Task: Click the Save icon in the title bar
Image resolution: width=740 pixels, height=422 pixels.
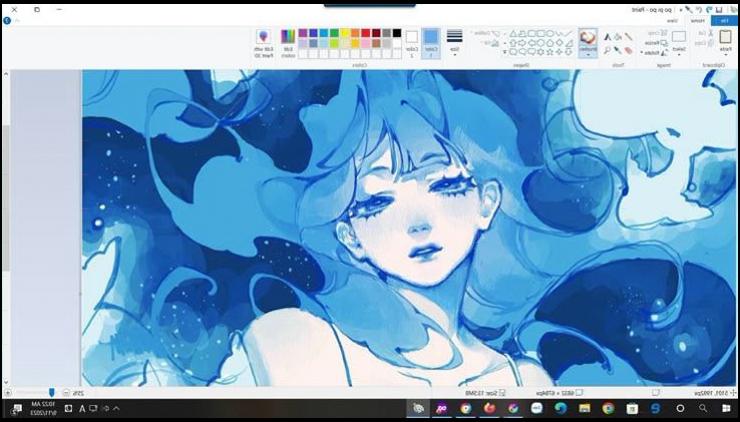Action: pos(718,8)
